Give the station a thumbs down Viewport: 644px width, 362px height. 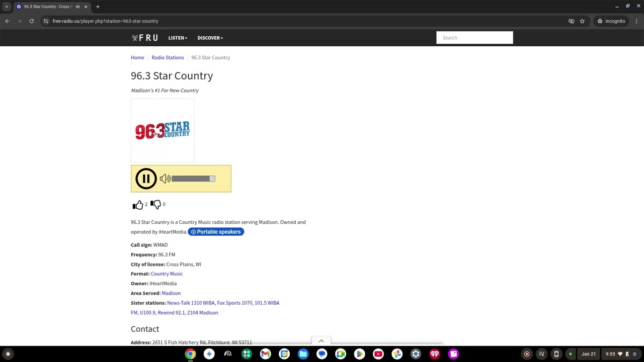[155, 204]
